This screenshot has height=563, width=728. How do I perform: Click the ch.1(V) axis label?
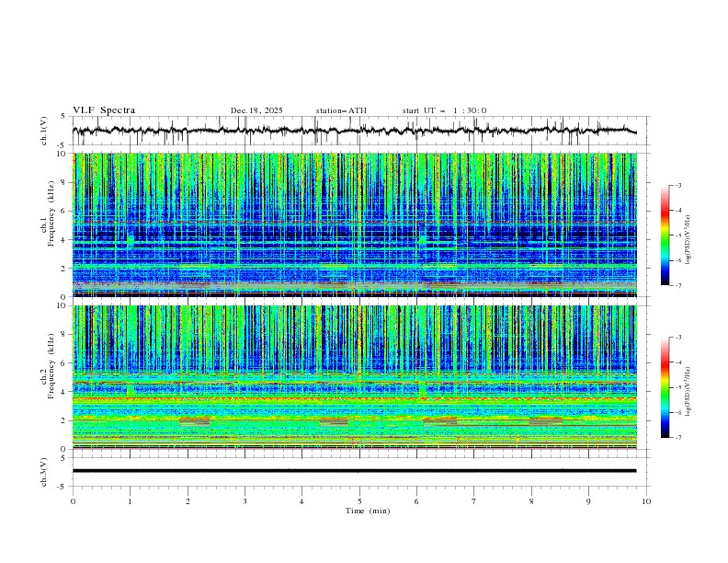(45, 132)
